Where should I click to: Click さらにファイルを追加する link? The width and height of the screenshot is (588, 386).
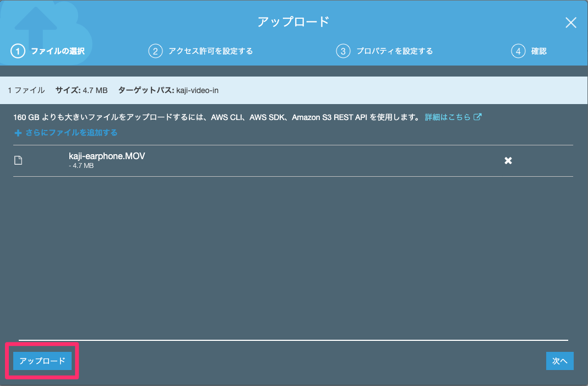pos(71,133)
